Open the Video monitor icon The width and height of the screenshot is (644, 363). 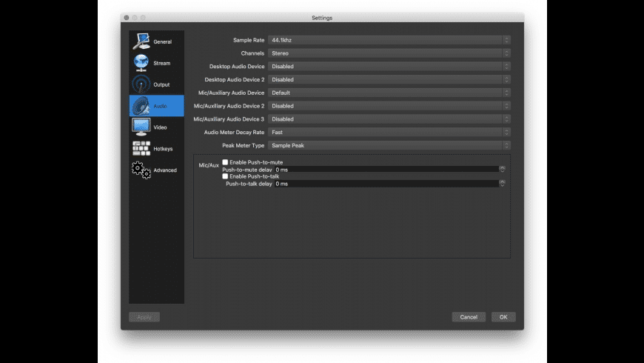[141, 127]
